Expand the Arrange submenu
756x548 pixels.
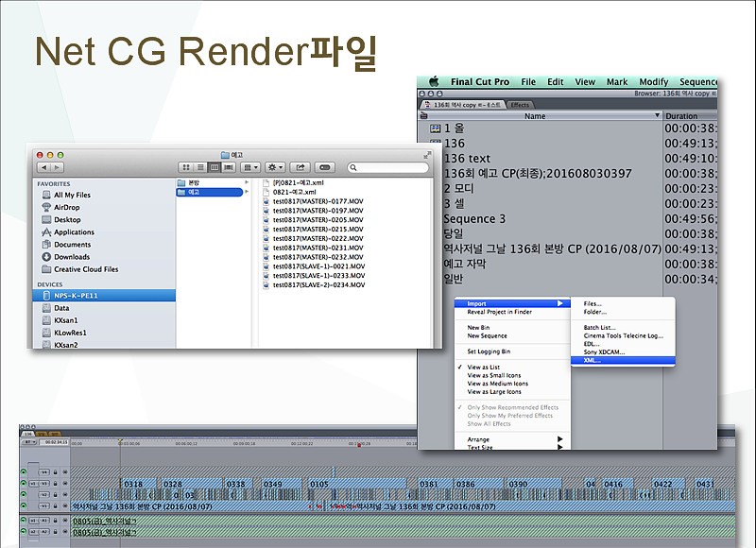tap(559, 439)
